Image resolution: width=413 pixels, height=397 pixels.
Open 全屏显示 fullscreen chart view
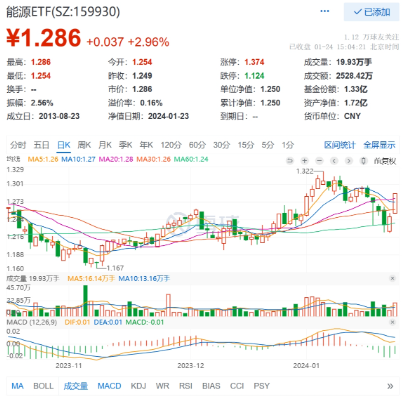pos(379,145)
